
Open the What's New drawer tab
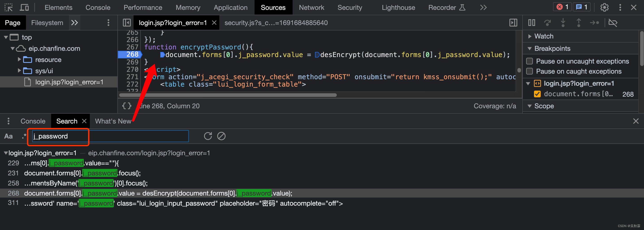click(x=113, y=121)
